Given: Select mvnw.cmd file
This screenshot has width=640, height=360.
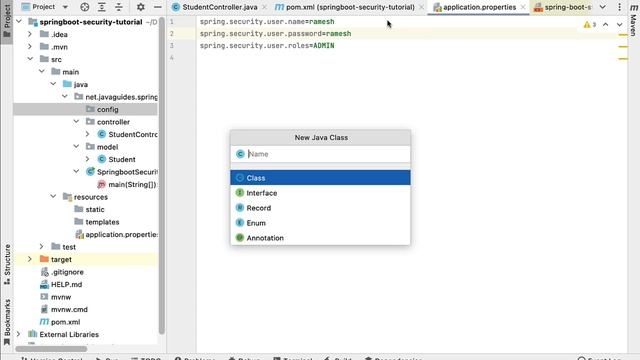Looking at the screenshot, I should pyautogui.click(x=69, y=309).
